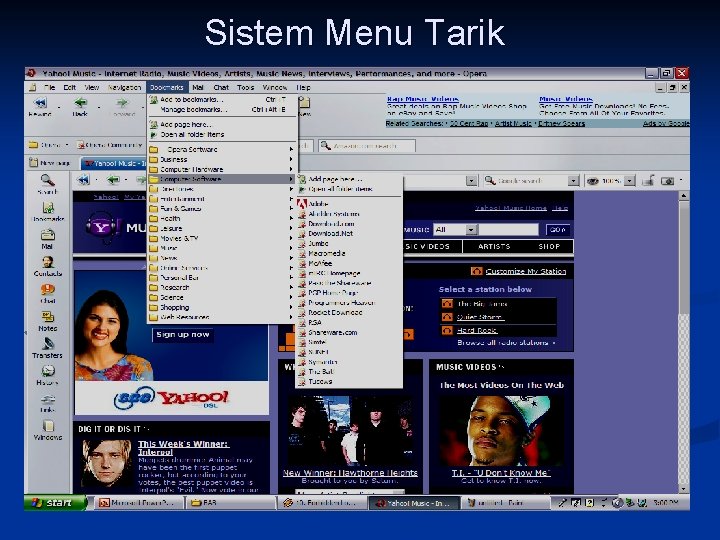Click the Windows Start button

pos(55,503)
